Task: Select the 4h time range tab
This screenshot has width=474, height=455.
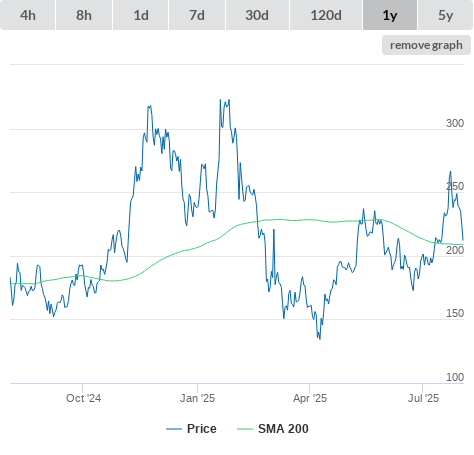Action: pos(28,15)
